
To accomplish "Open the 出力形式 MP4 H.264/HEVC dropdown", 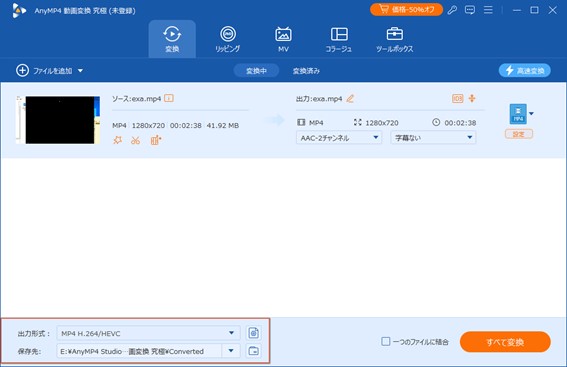I will pyautogui.click(x=148, y=333).
